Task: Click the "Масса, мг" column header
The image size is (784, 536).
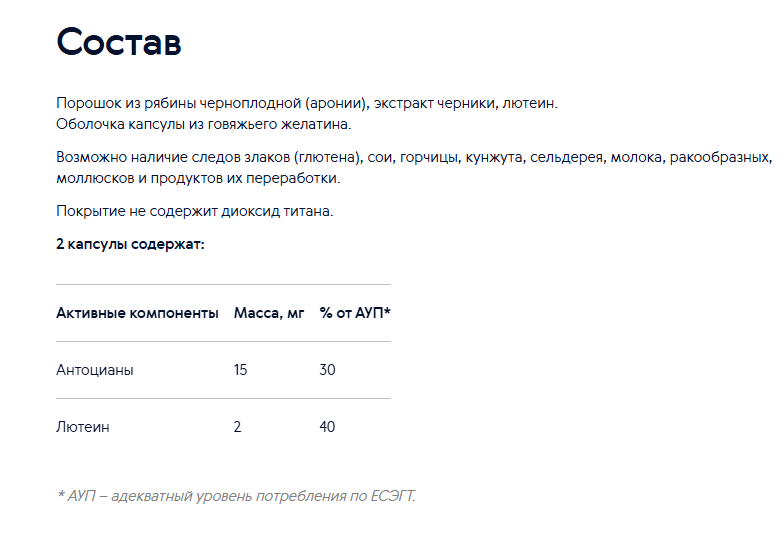Action: [269, 313]
